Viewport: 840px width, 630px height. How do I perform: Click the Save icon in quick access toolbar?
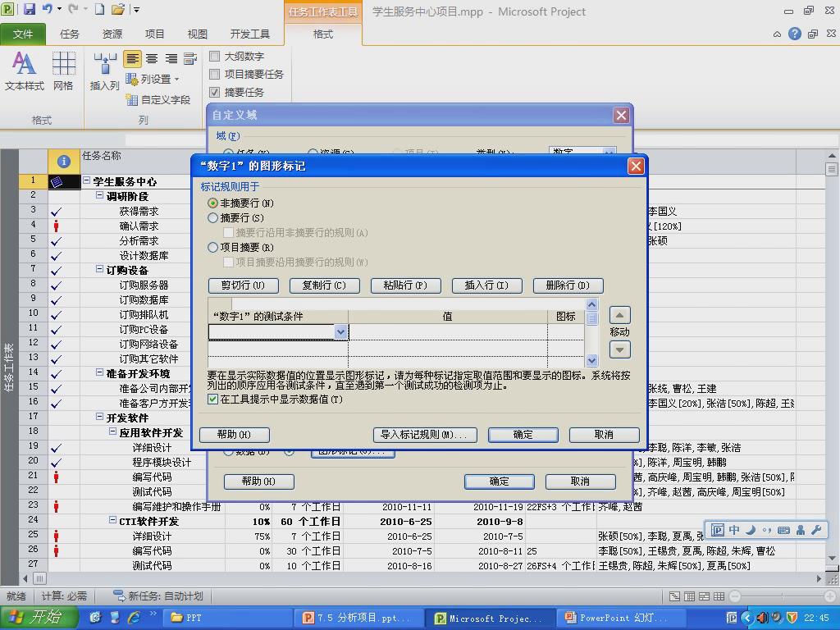(29, 9)
